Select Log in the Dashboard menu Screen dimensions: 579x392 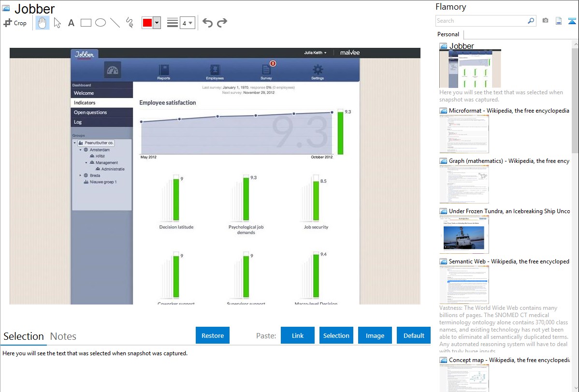(102, 122)
